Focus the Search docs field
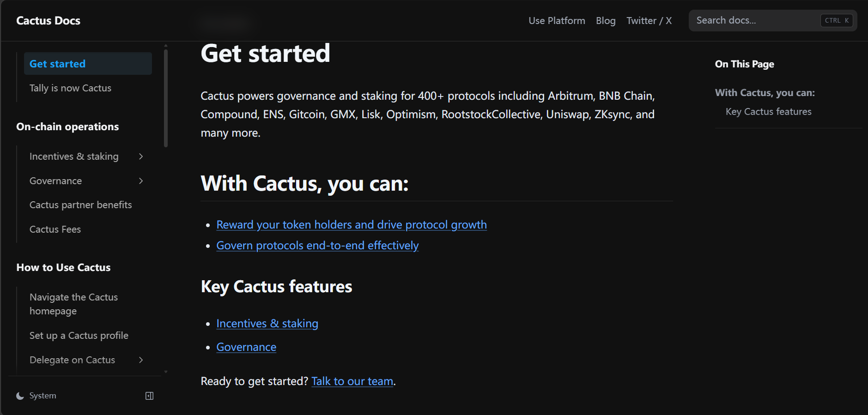The width and height of the screenshot is (868, 415). tap(773, 21)
